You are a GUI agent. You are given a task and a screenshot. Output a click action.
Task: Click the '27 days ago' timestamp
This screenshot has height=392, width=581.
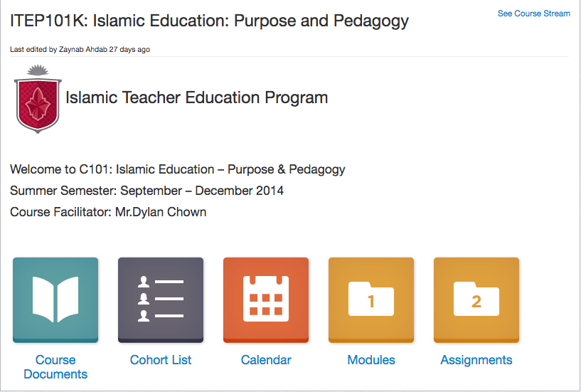click(x=129, y=50)
